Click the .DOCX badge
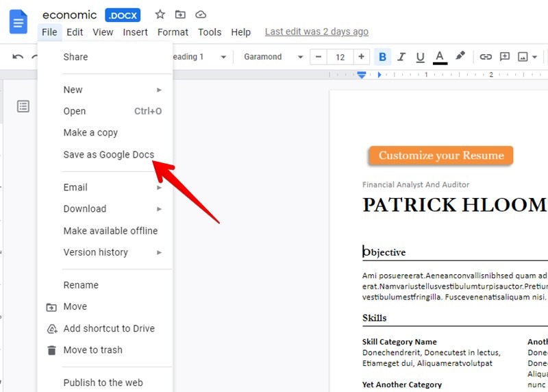 click(x=123, y=15)
